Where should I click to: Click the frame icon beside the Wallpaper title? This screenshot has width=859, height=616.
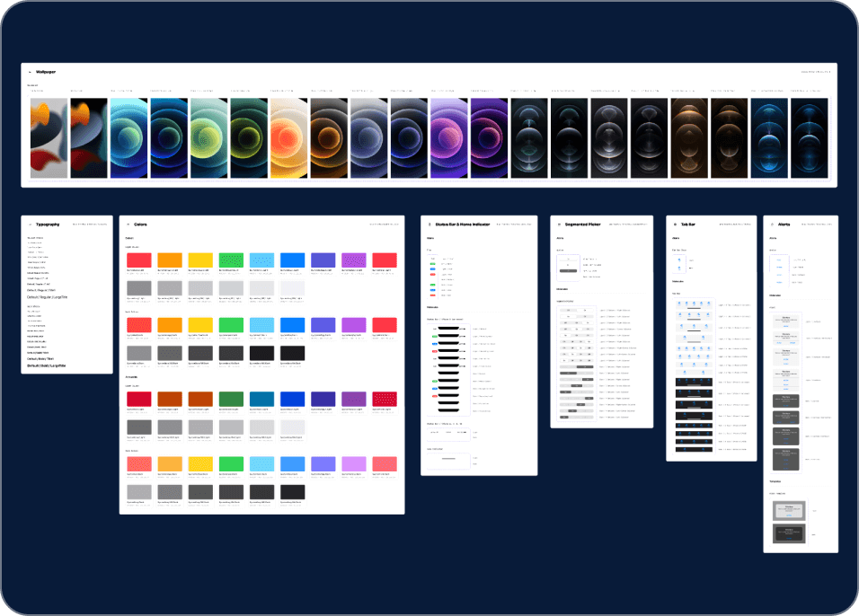28,71
